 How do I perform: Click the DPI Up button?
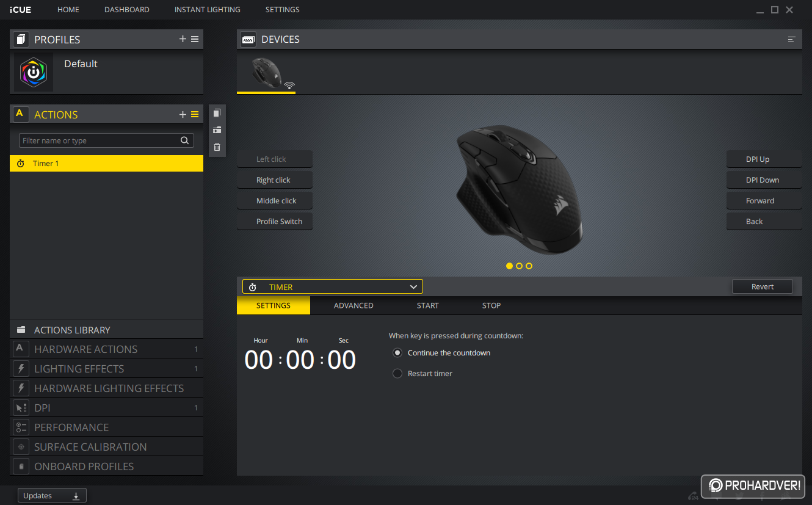coord(764,159)
